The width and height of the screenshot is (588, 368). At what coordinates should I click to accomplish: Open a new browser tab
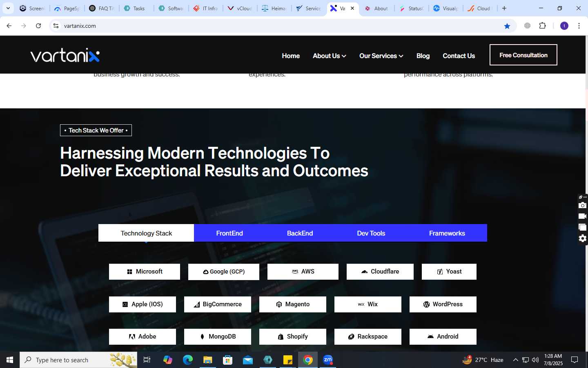click(x=504, y=8)
